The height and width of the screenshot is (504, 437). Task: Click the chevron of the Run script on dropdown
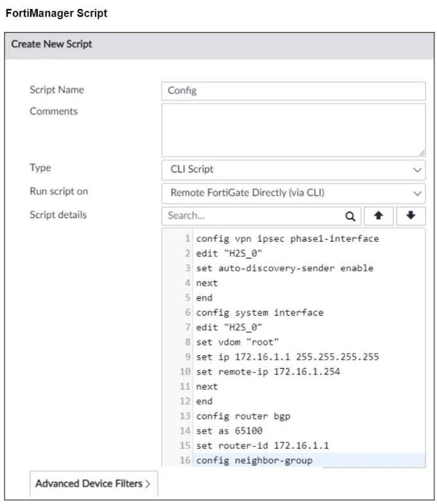click(417, 194)
